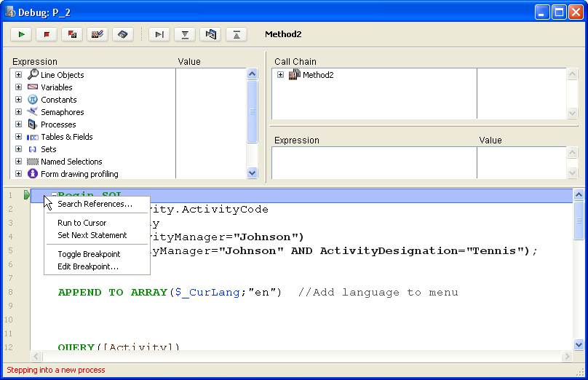
Task: Expand Method2 in the Call Chain
Action: (281, 75)
